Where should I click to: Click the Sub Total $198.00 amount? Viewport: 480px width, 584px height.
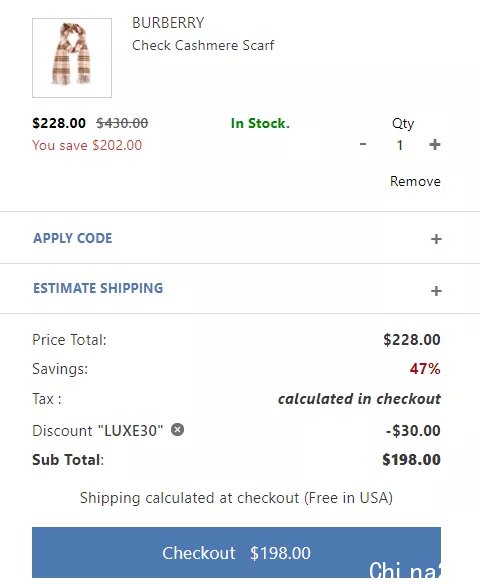[411, 460]
